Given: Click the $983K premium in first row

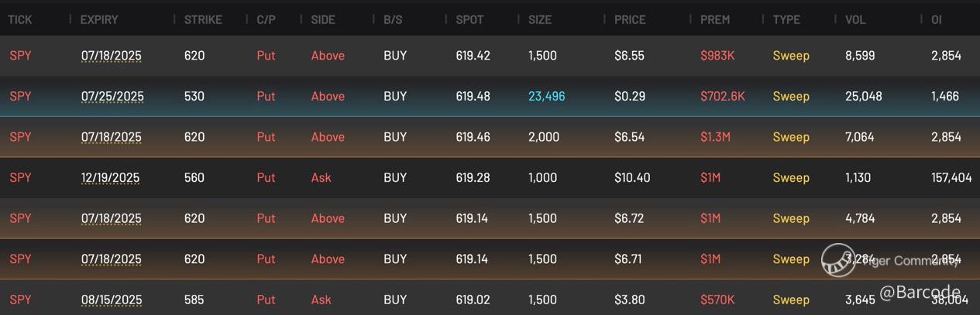Looking at the screenshot, I should [717, 56].
